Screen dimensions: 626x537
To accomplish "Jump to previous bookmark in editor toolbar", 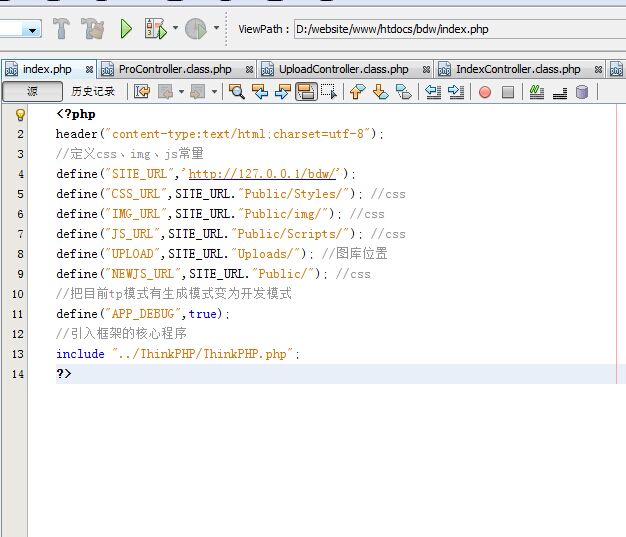I will [x=357, y=92].
